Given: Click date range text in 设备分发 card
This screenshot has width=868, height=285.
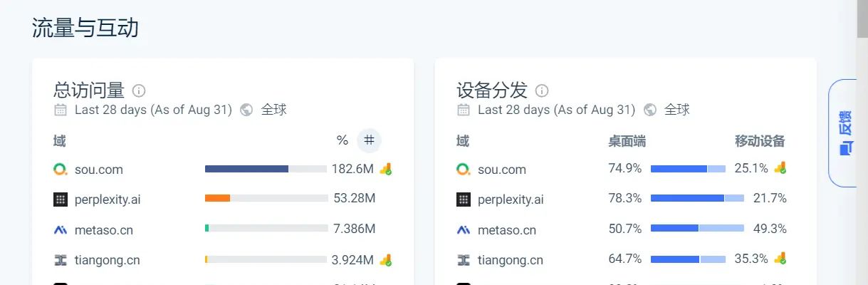Looking at the screenshot, I should pyautogui.click(x=556, y=110).
